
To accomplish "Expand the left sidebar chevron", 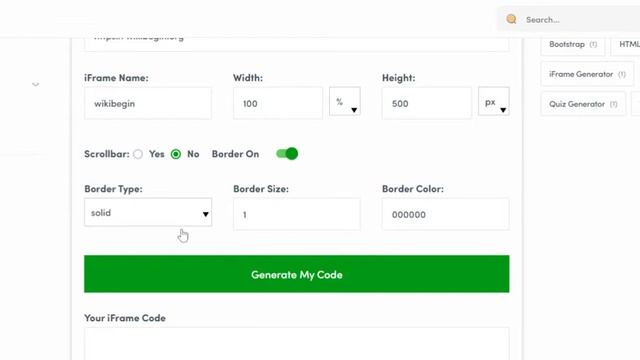I will click(x=36, y=84).
